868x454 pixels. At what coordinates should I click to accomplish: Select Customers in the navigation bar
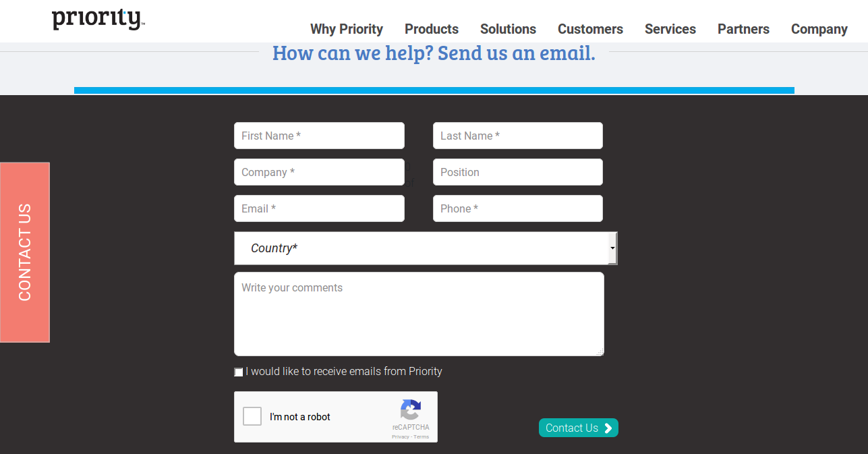tap(590, 29)
